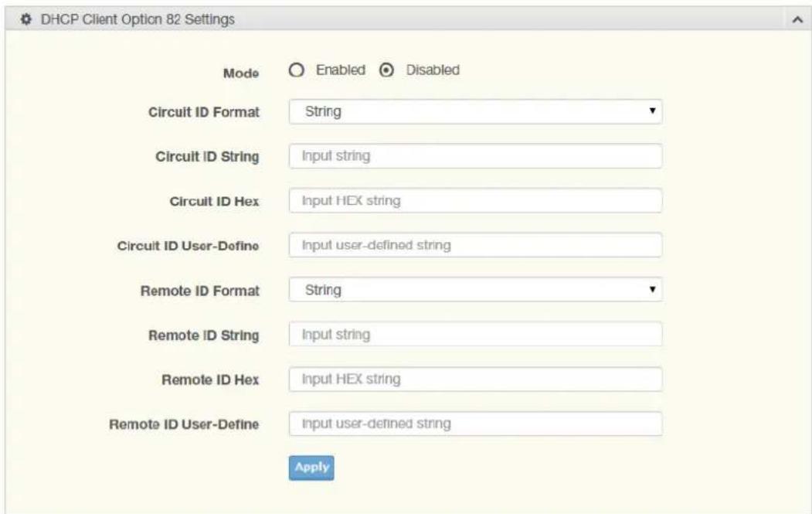This screenshot has height=514, width=812.
Task: Open the Circuit ID Format dropdown
Action: click(475, 111)
